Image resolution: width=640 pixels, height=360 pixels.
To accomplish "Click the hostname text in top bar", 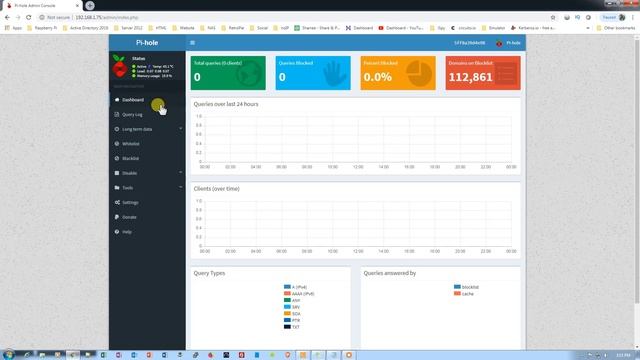I will click(469, 43).
